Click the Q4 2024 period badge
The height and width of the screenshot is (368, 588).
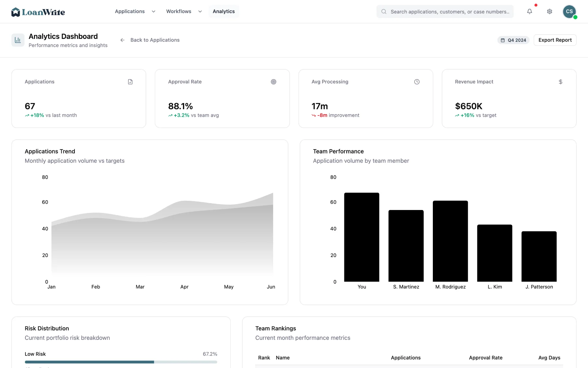coord(514,40)
